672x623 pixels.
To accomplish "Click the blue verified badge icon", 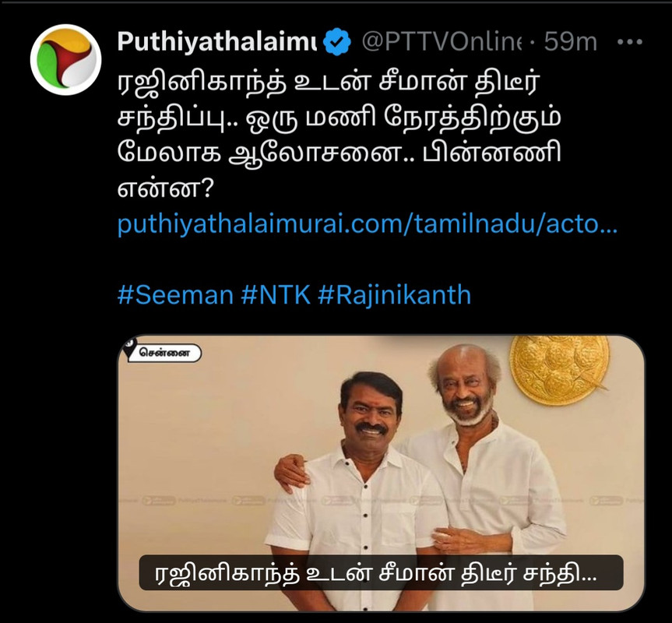I will (336, 42).
